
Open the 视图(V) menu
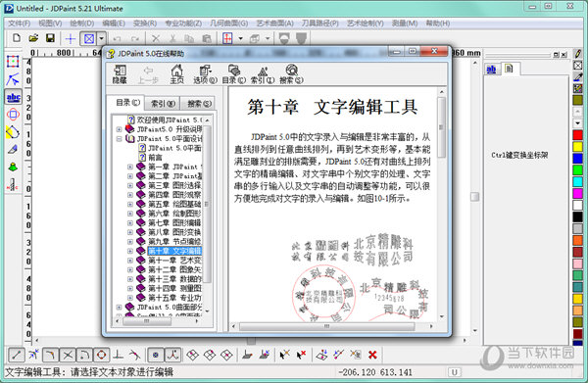pyautogui.click(x=50, y=24)
